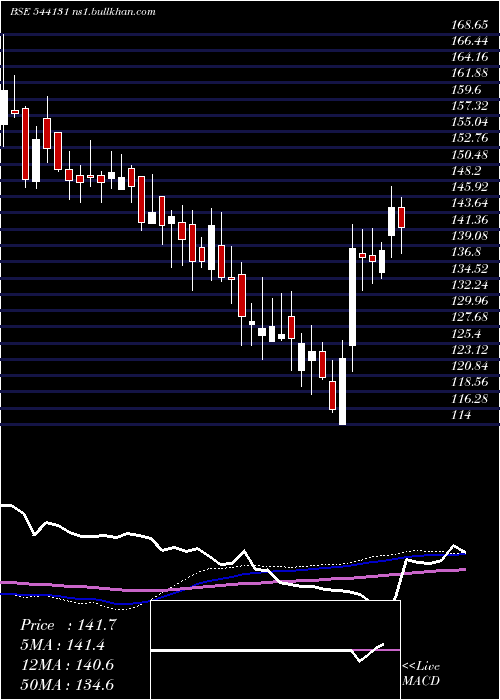Select the 120.84 price level
500x700 pixels.
[x=470, y=366]
